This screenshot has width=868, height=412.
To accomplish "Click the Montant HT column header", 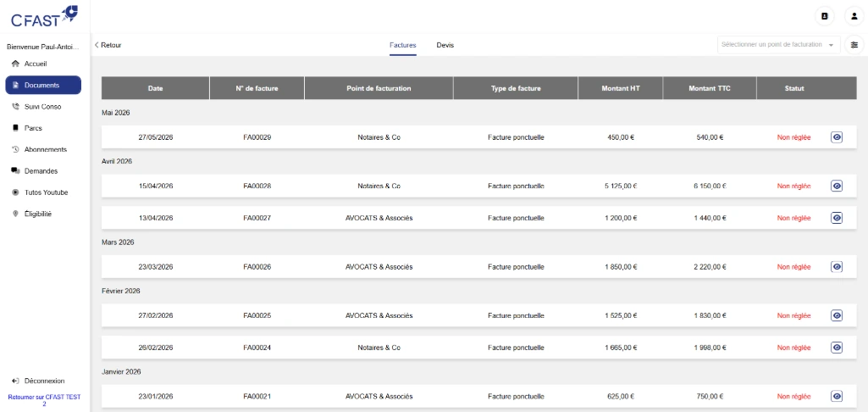I will coord(621,88).
